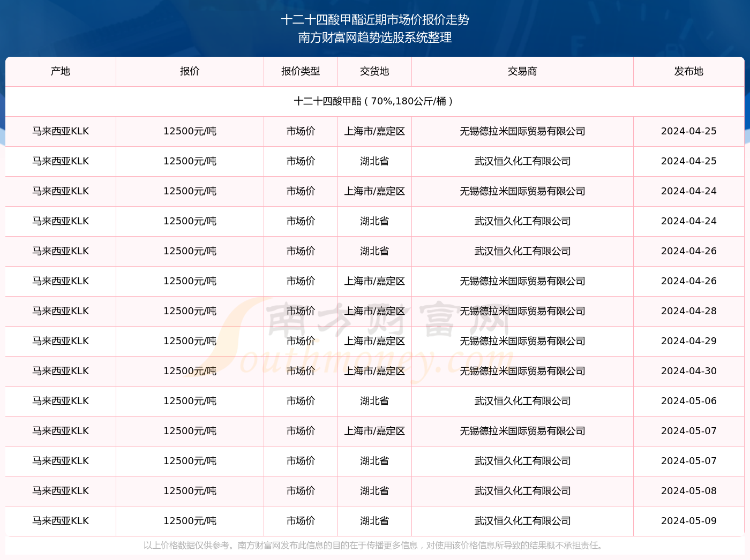The width and height of the screenshot is (750, 560).
Task: Click the date 2024-05-08
Action: tap(688, 491)
